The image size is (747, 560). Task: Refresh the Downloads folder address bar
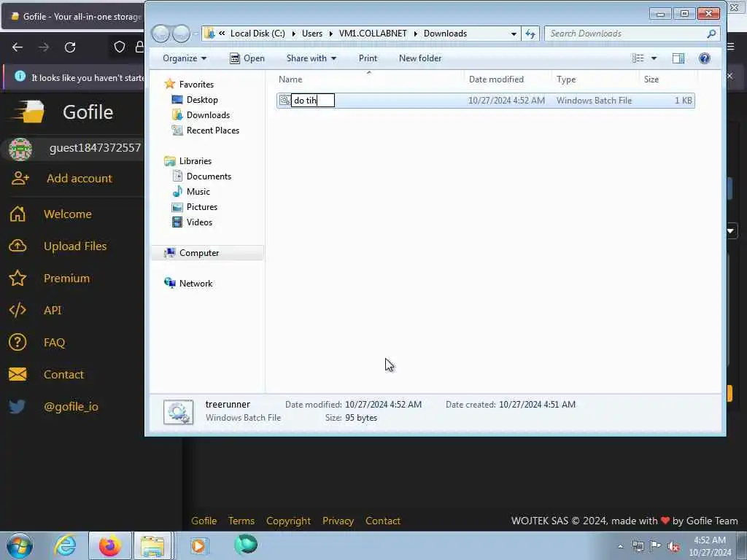pos(530,34)
